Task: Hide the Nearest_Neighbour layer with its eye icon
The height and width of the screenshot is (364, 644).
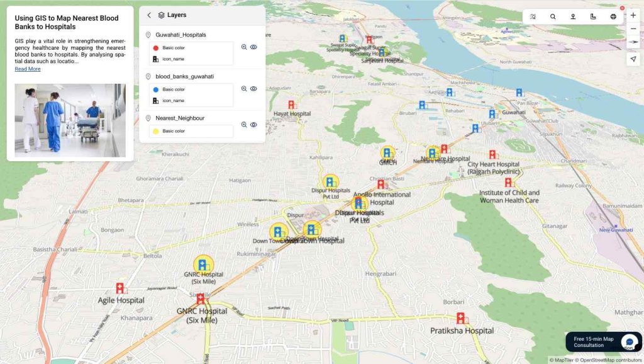Action: (x=253, y=124)
